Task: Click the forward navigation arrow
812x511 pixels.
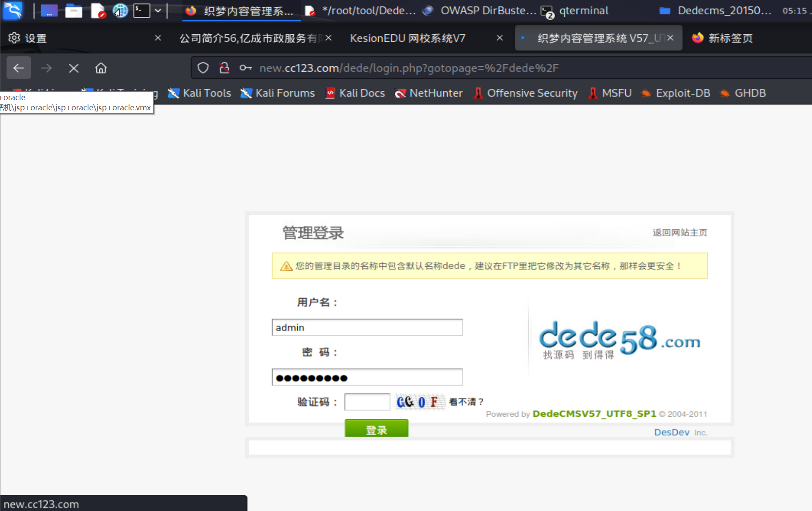Action: [x=46, y=68]
